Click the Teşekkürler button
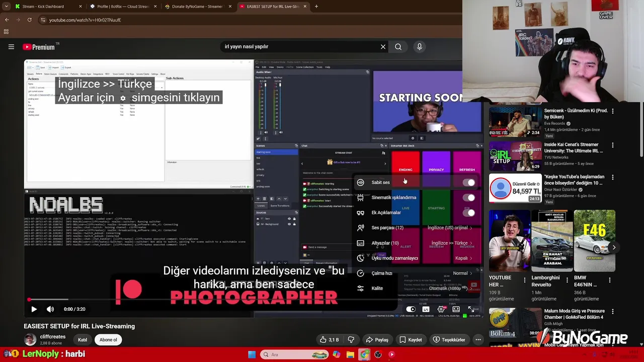This screenshot has width=644, height=362. click(449, 340)
